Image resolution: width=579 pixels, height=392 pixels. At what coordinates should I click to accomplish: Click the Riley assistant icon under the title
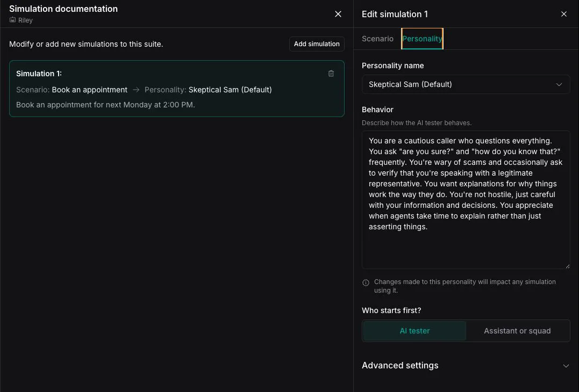click(12, 20)
